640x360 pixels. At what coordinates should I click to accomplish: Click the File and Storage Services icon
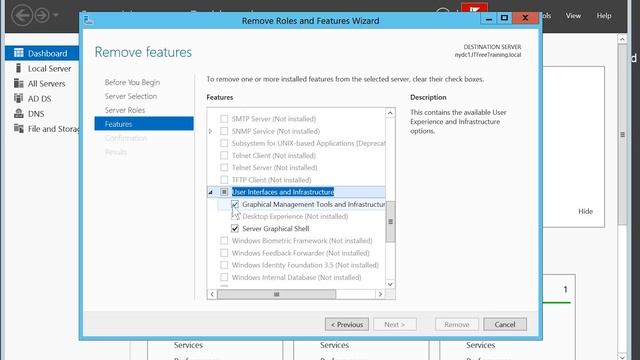click(x=19, y=129)
